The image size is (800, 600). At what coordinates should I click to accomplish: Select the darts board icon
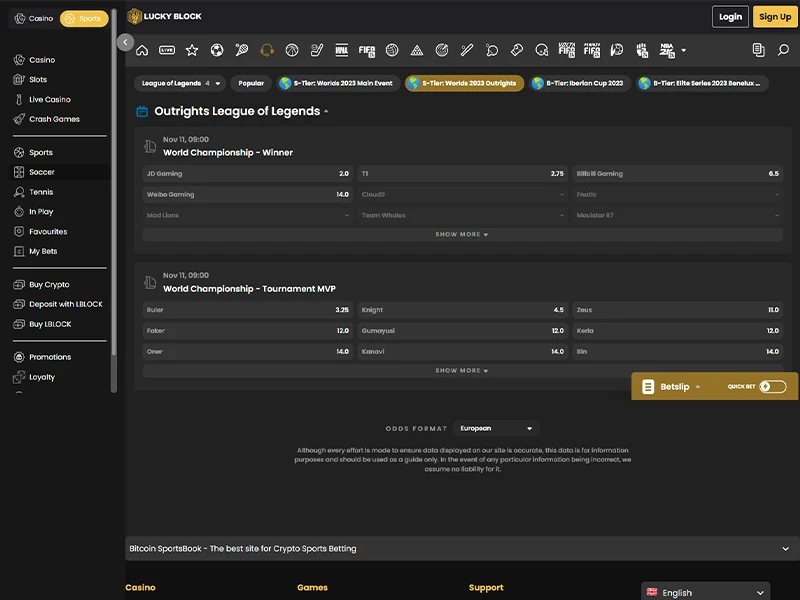442,50
